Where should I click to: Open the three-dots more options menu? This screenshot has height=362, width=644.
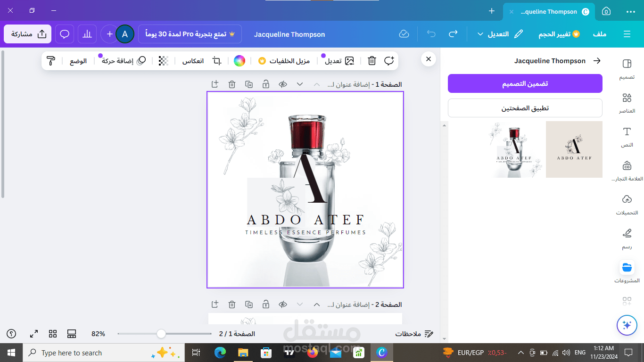point(631,11)
